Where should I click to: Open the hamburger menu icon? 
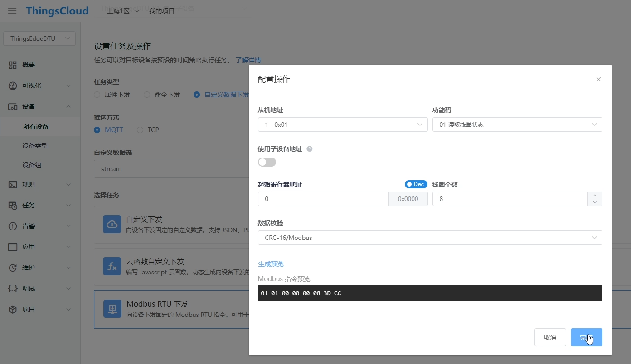coord(12,11)
